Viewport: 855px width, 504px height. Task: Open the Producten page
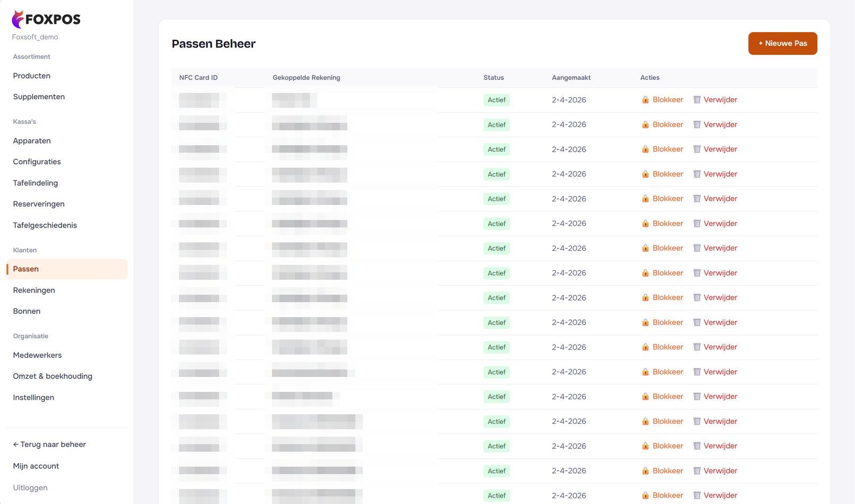tap(32, 76)
